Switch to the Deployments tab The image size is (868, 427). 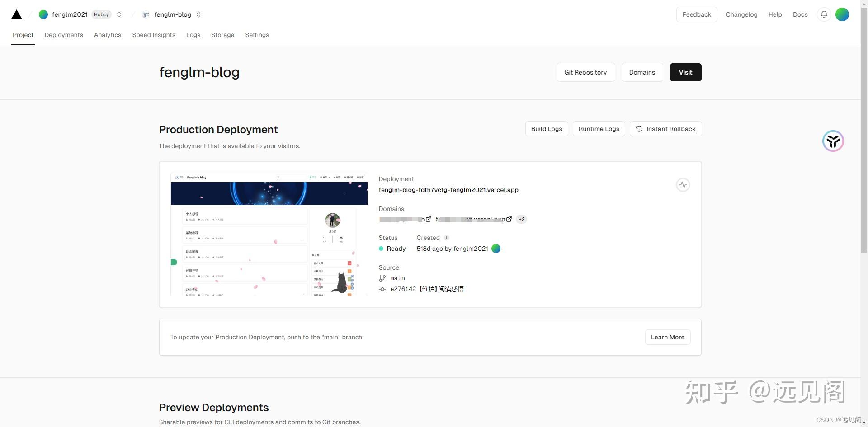pyautogui.click(x=64, y=35)
